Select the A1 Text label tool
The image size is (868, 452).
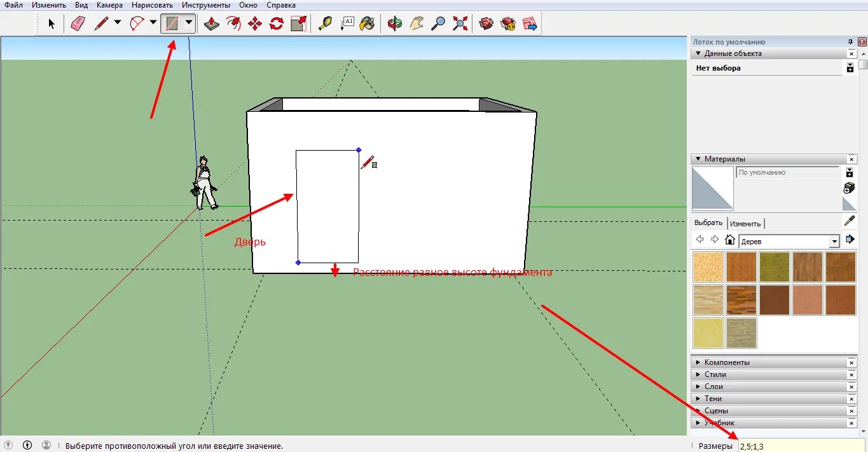pos(347,24)
